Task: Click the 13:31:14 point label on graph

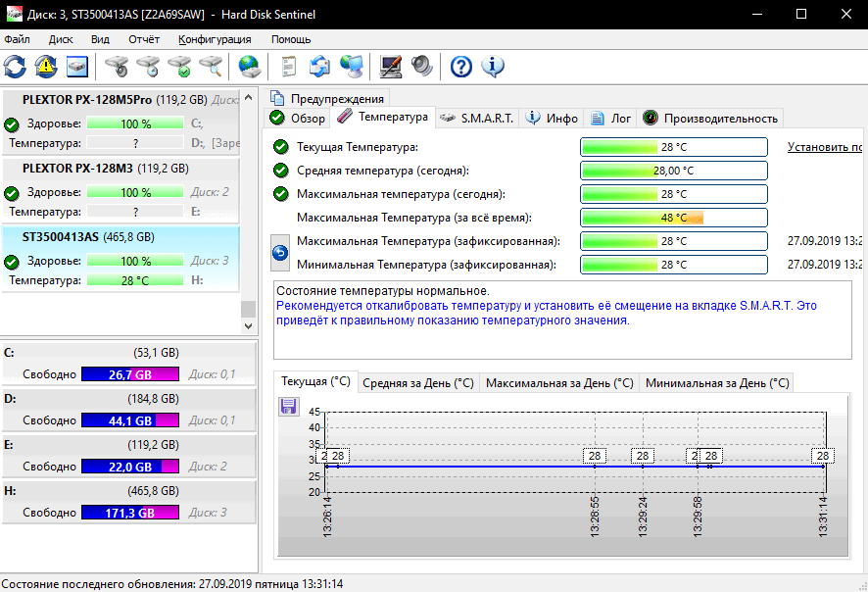Action: tap(823, 456)
